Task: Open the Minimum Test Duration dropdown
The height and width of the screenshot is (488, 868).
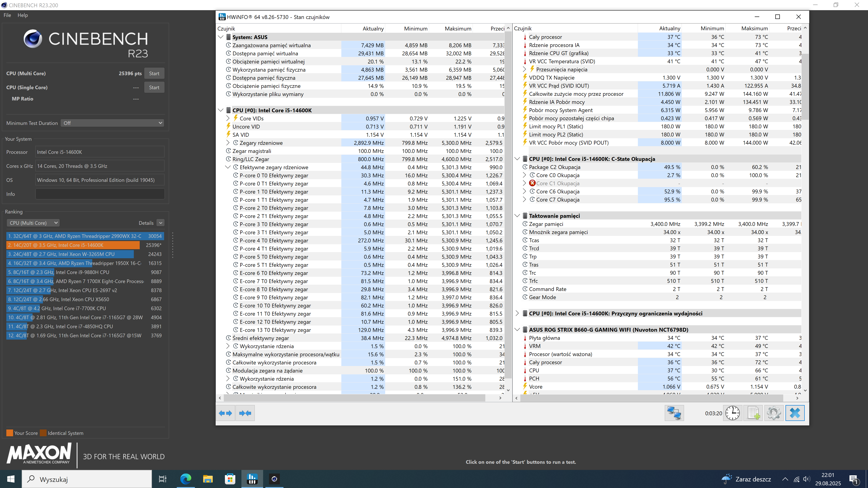Action: pos(112,123)
